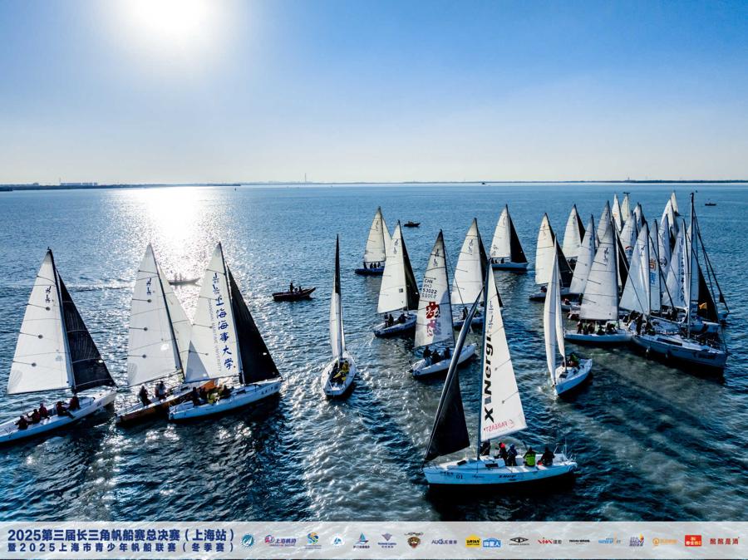Viewport: 748px width, 560px height.
Task: Click the red square sponsor logo
Action: (692, 541)
